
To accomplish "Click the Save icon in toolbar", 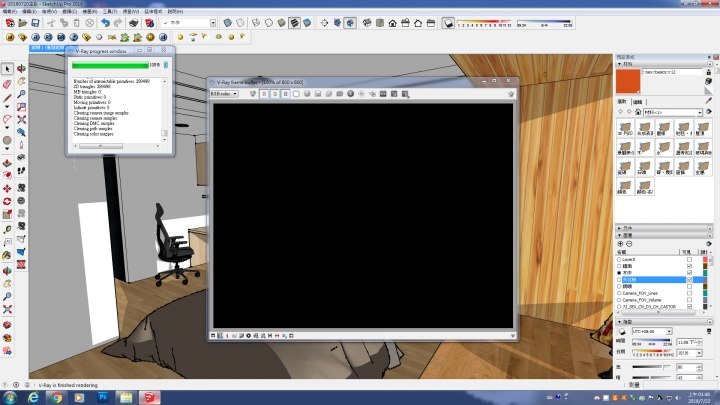I will click(35, 22).
